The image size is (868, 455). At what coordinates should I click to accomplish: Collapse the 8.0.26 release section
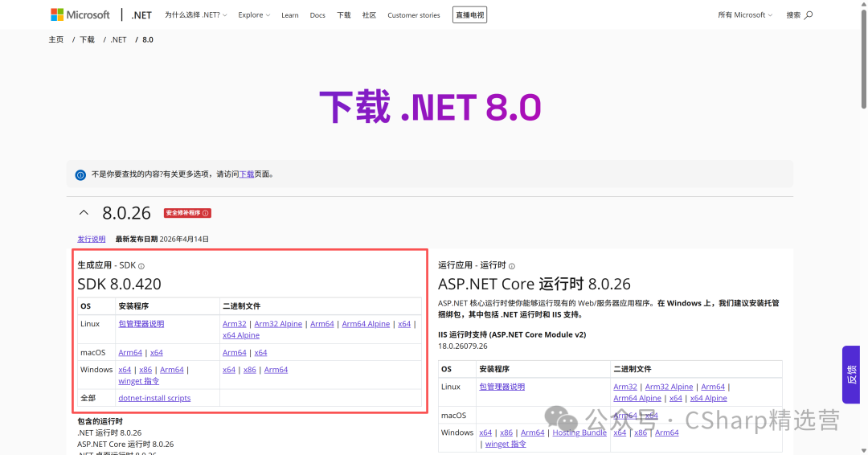84,212
